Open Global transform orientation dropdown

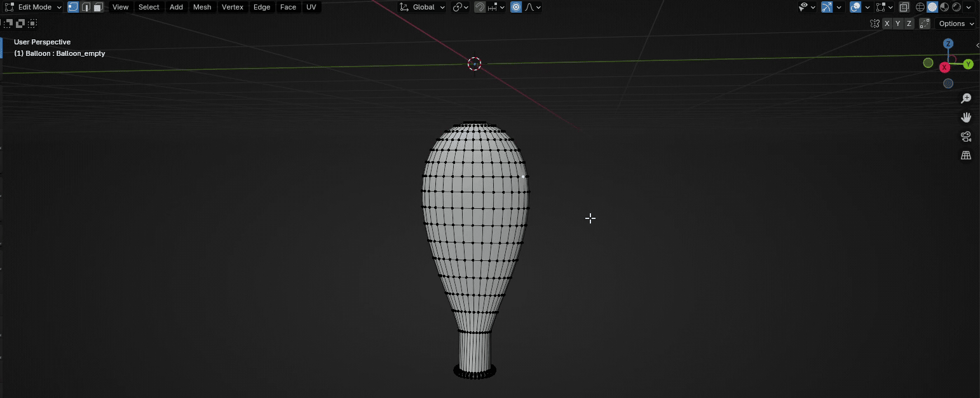coord(422,7)
